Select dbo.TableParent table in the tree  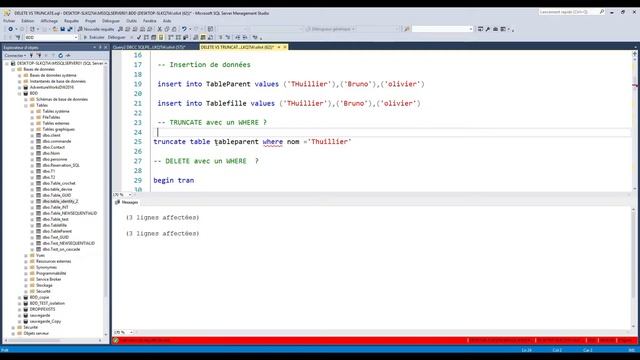click(x=57, y=231)
